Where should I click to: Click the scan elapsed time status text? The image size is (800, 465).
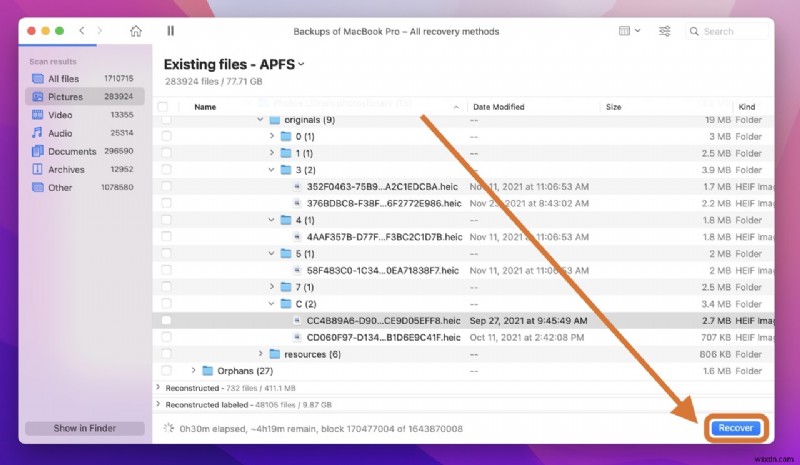[x=321, y=429]
